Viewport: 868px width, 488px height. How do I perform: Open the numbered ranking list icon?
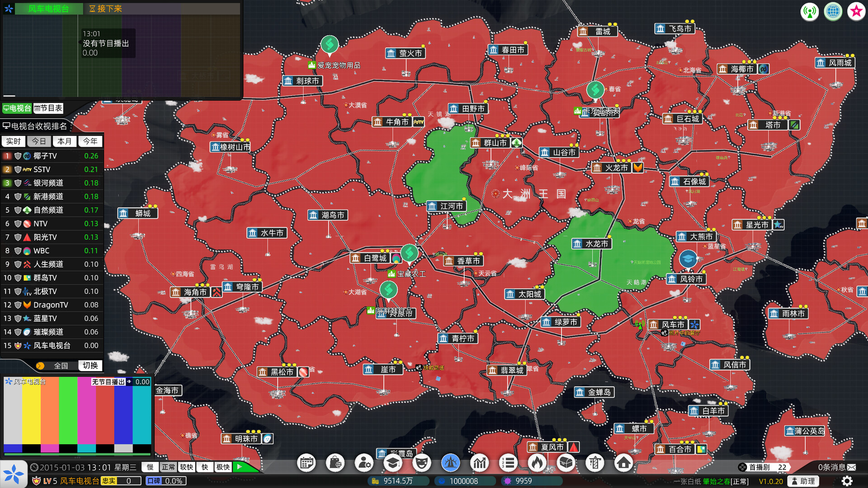tap(508, 463)
